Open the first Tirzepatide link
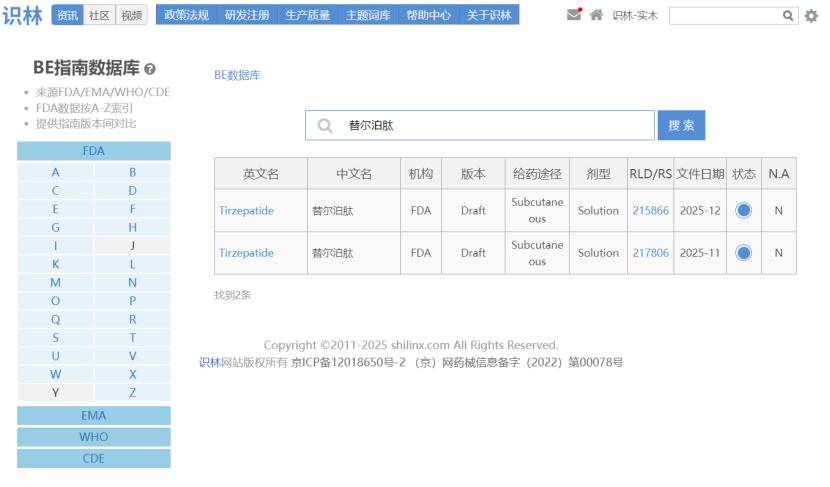 pyautogui.click(x=246, y=210)
